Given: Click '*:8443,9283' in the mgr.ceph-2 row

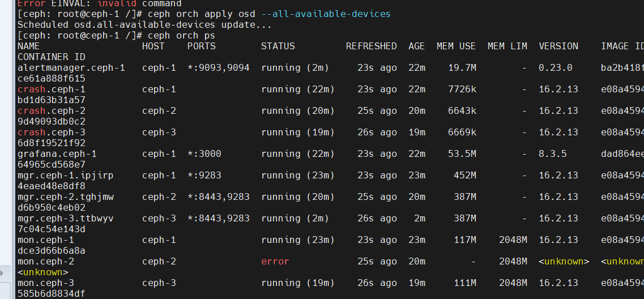Looking at the screenshot, I should pos(219,197).
